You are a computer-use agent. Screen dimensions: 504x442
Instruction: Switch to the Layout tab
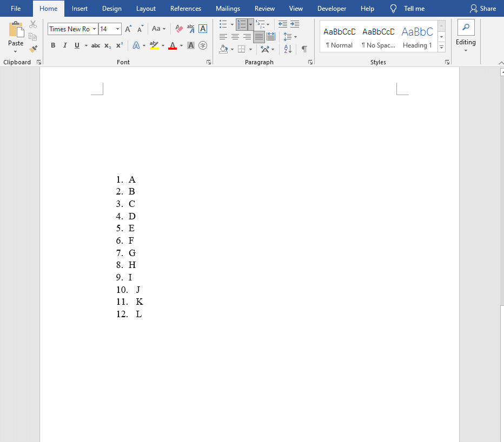(145, 9)
